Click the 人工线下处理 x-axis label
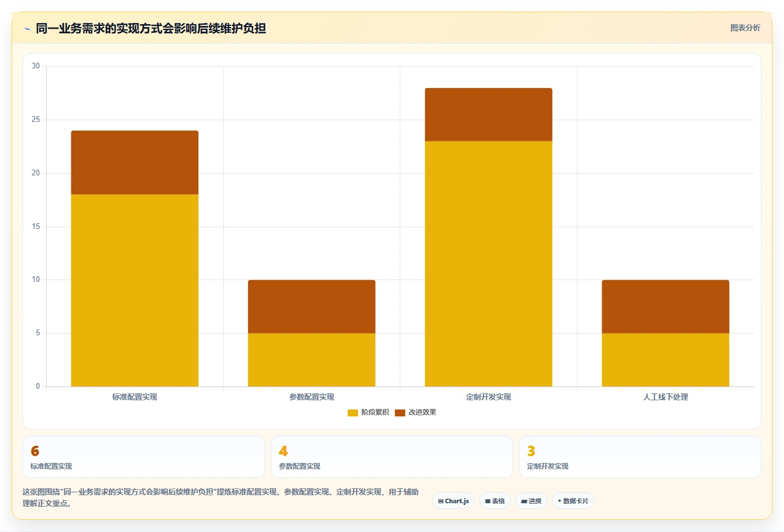 [666, 397]
